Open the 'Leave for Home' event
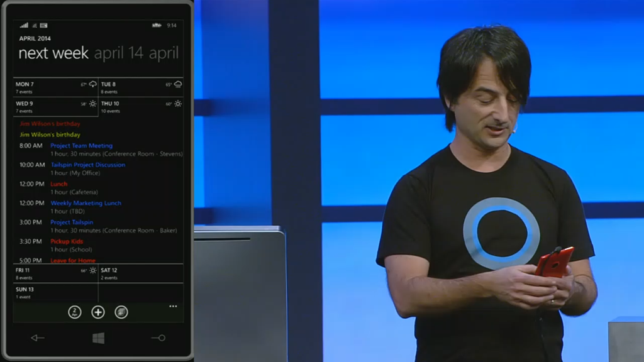Image resolution: width=644 pixels, height=362 pixels. 73,260
